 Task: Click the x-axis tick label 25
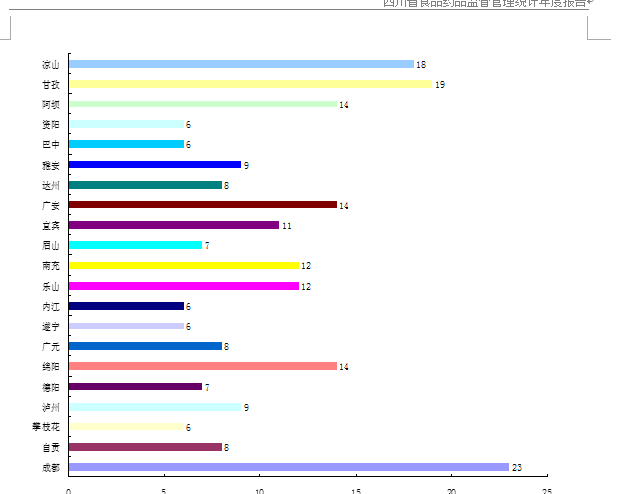[546, 490]
